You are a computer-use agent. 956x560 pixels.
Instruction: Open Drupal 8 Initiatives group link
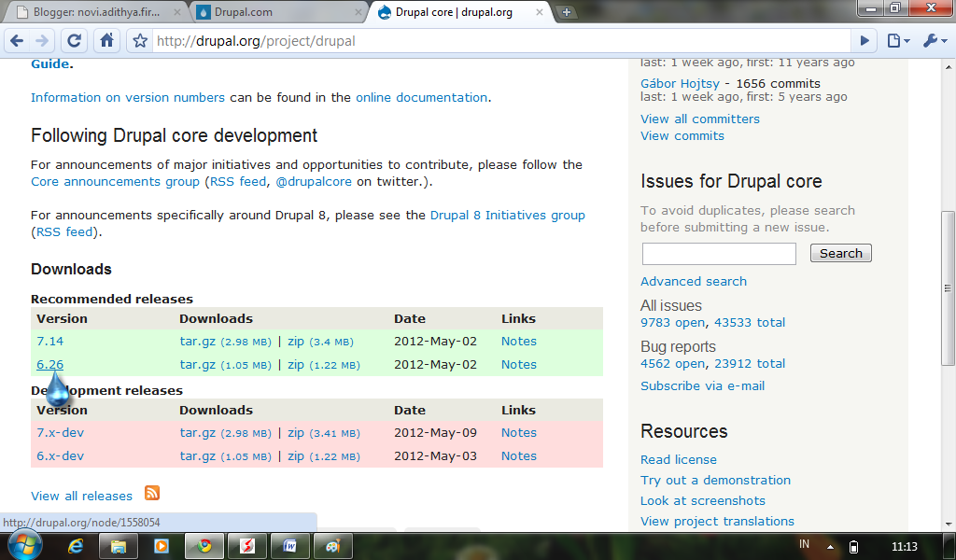[x=507, y=215]
